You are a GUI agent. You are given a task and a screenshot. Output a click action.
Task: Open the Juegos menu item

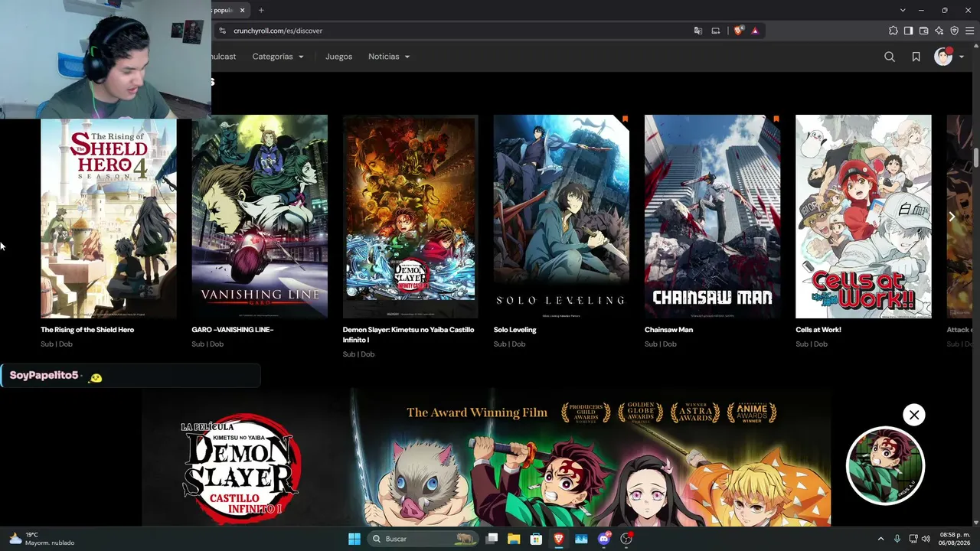coord(338,57)
